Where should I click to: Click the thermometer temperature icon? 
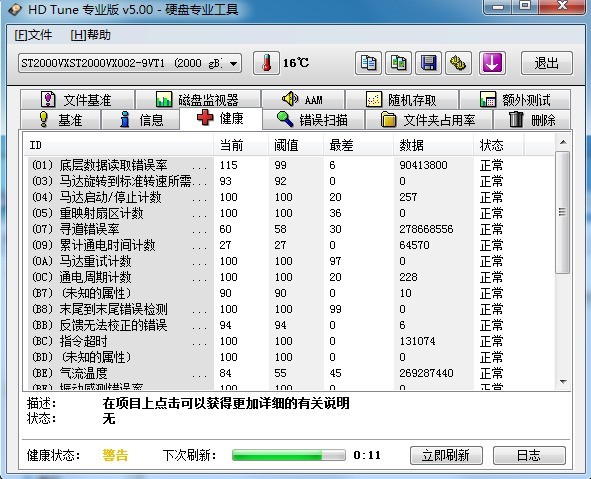click(x=266, y=63)
